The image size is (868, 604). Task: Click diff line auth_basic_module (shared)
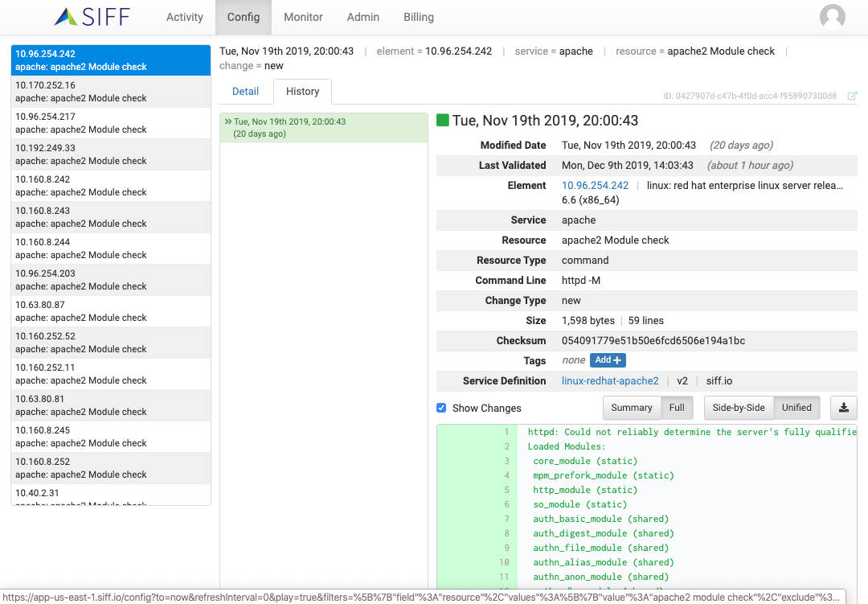click(x=600, y=519)
